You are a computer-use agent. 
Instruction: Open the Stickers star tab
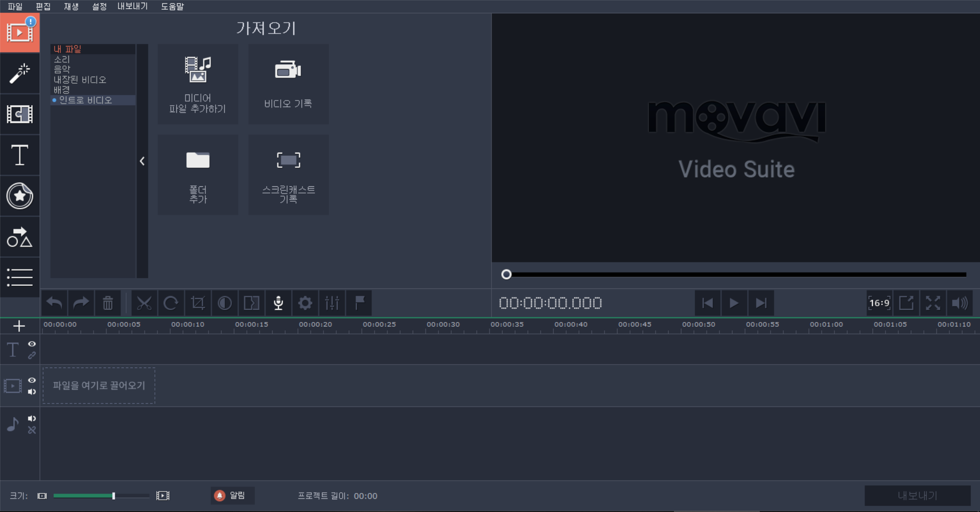19,196
